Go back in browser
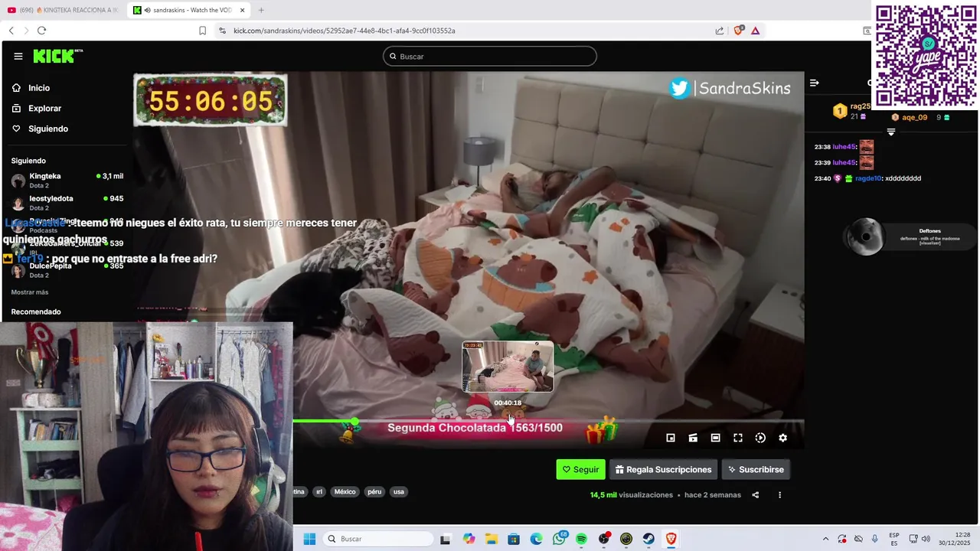This screenshot has height=551, width=980. [x=11, y=31]
